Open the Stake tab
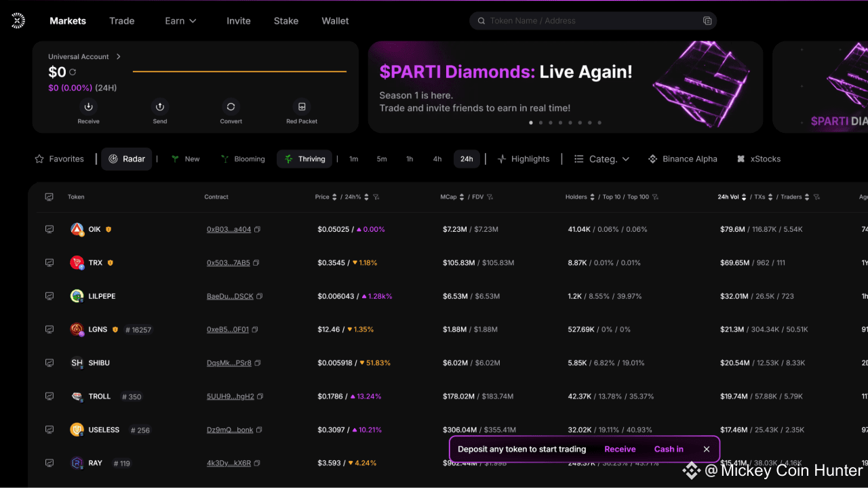 tap(286, 21)
